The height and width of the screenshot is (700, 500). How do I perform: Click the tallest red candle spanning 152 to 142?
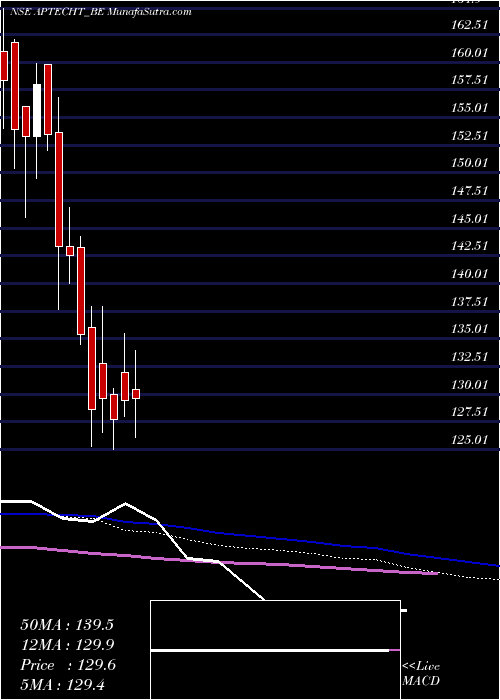coord(58,189)
